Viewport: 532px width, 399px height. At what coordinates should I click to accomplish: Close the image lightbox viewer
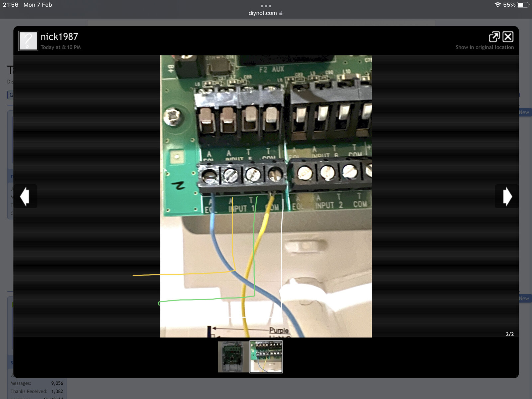508,37
